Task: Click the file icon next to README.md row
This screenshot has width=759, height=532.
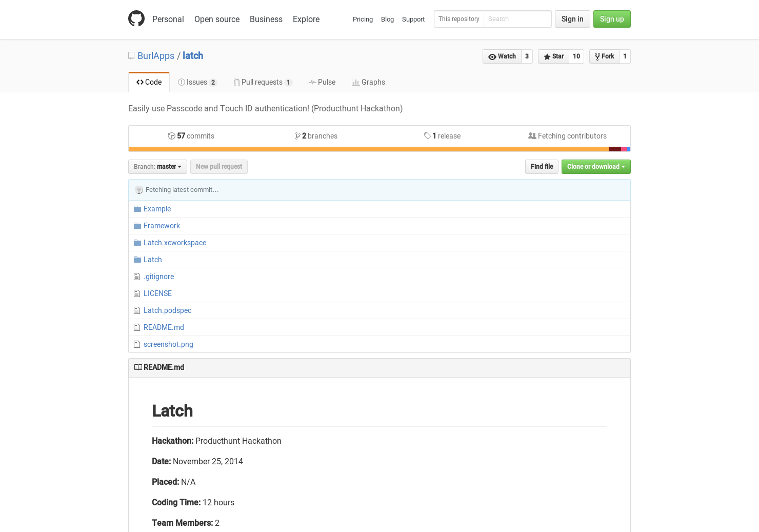Action: 137,327
